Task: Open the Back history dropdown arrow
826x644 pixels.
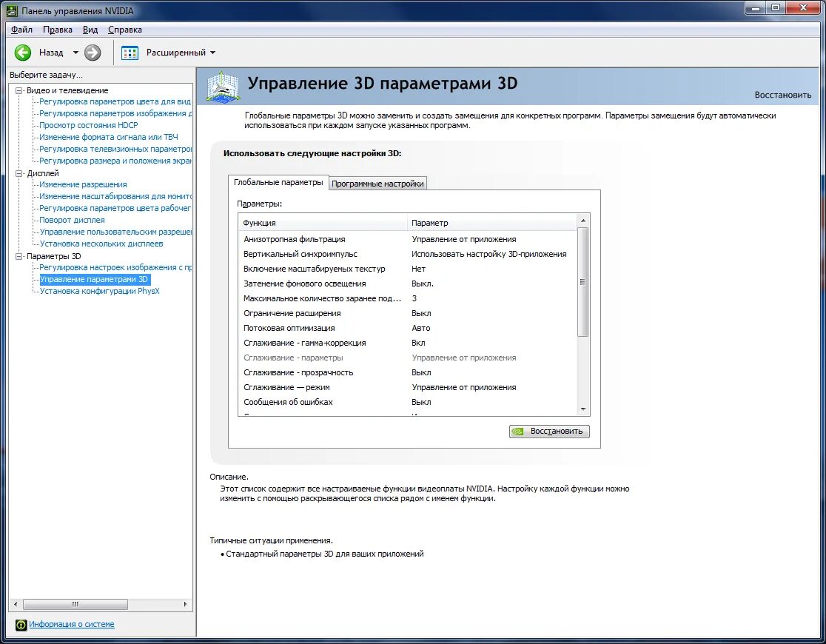Action: coord(75,53)
